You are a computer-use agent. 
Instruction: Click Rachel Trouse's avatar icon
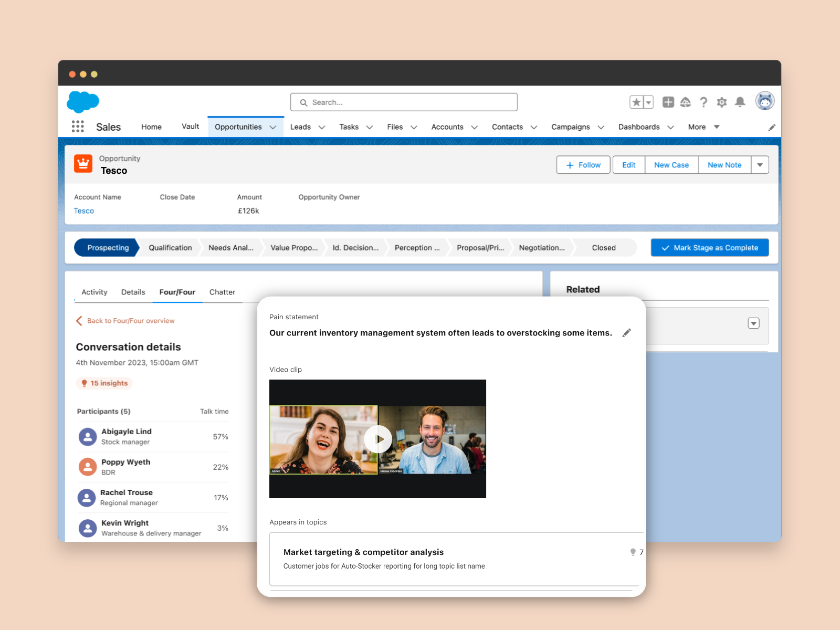point(87,498)
